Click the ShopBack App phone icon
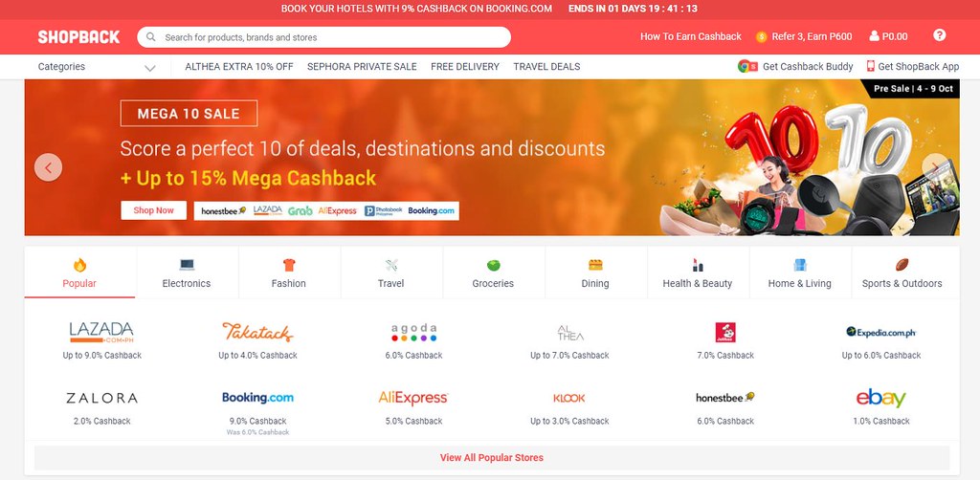This screenshot has width=980, height=480. click(870, 66)
